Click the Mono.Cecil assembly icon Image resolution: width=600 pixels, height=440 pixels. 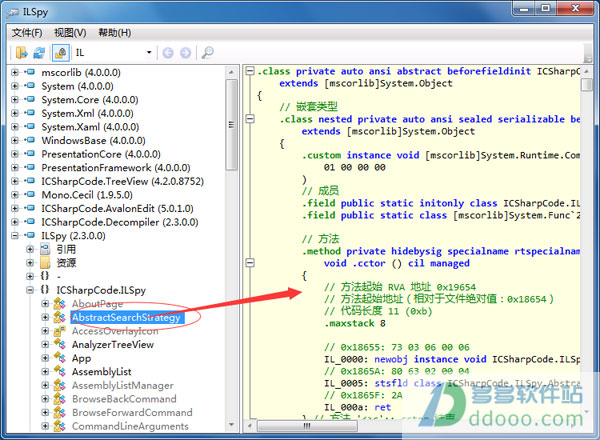click(x=29, y=194)
